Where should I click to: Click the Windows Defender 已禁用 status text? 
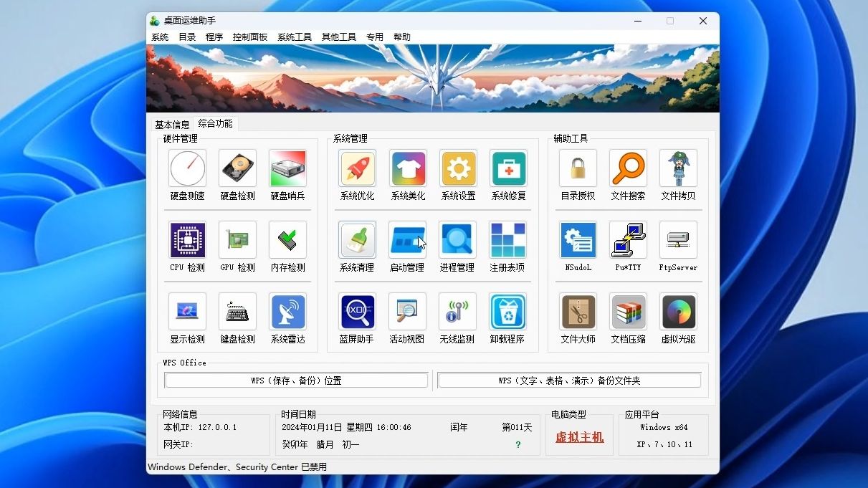pos(237,467)
